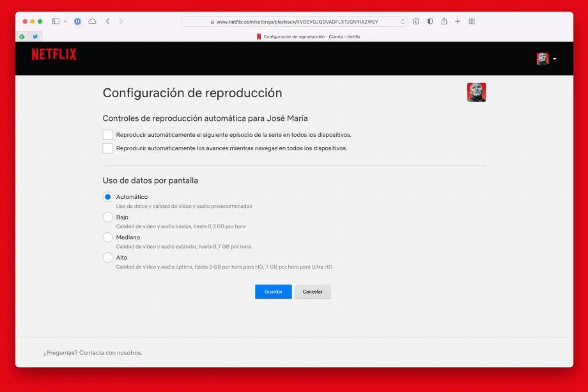Click the autoplay controls heading for José María
The image size is (588, 392).
(205, 118)
